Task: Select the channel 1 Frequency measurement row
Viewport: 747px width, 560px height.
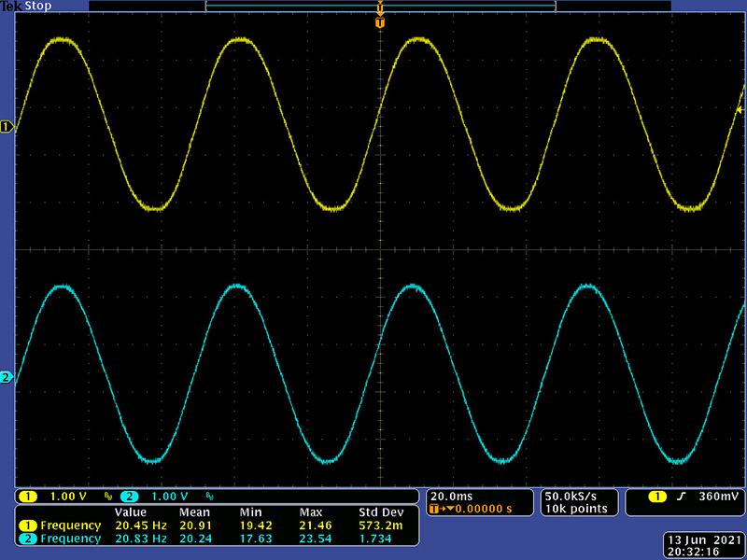Action: tap(59, 525)
